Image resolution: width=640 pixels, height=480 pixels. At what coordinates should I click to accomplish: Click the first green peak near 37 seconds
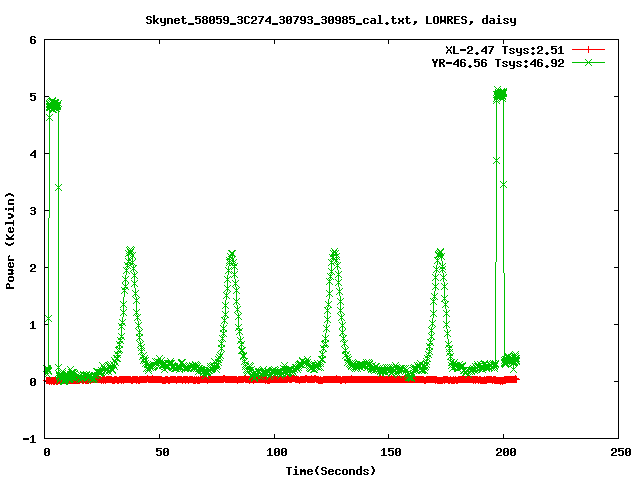pos(130,251)
